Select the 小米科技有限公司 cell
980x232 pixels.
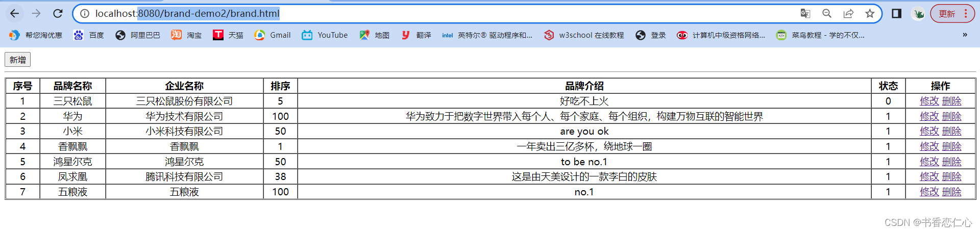[x=184, y=131]
